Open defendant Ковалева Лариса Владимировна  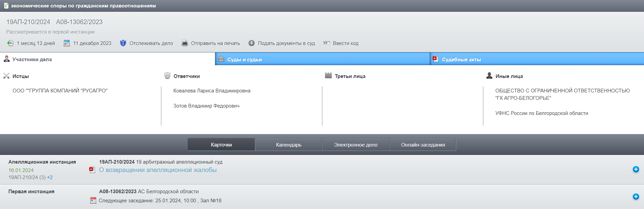[x=212, y=91]
